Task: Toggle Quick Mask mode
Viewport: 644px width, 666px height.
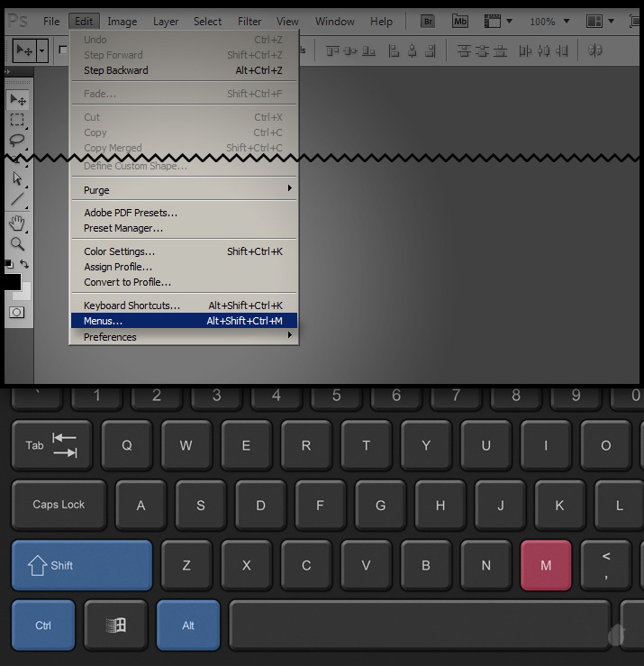Action: tap(17, 312)
